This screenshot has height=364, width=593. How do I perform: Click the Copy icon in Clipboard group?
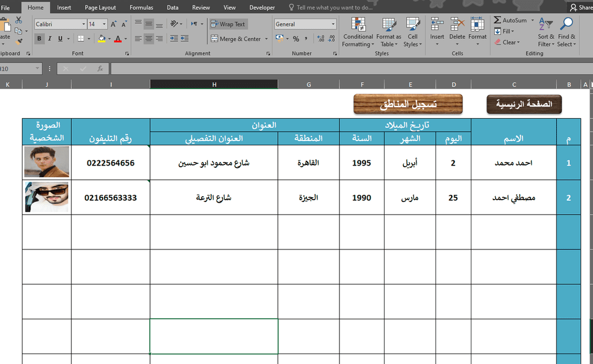(x=18, y=31)
